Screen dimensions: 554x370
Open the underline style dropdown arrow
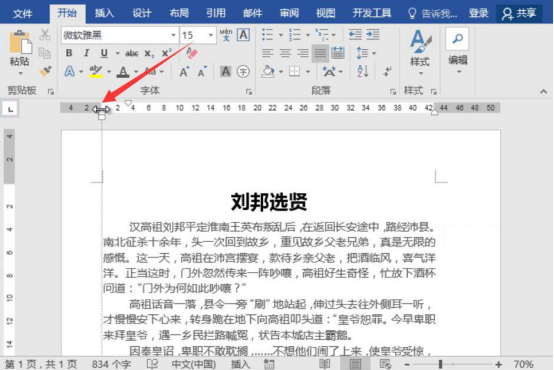(x=117, y=54)
